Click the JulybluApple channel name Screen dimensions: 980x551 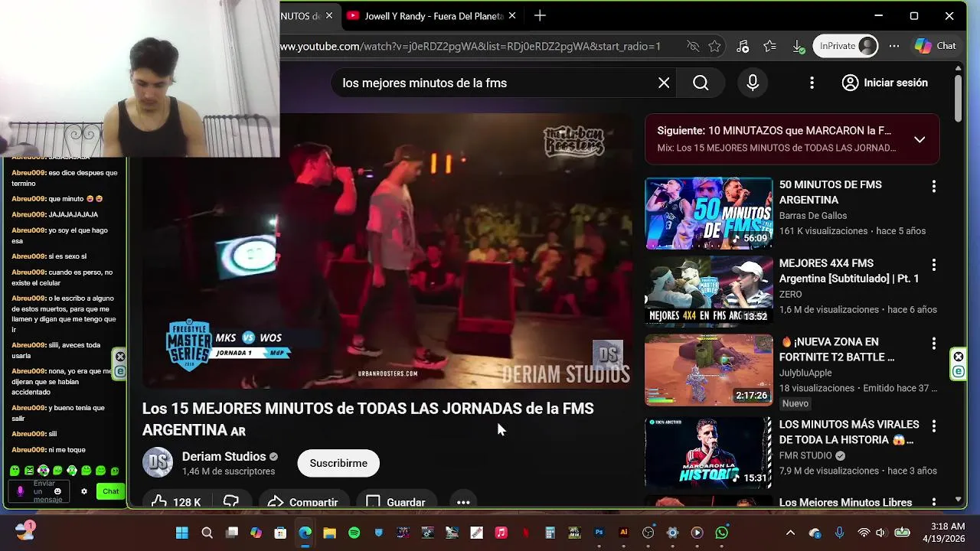pos(805,373)
